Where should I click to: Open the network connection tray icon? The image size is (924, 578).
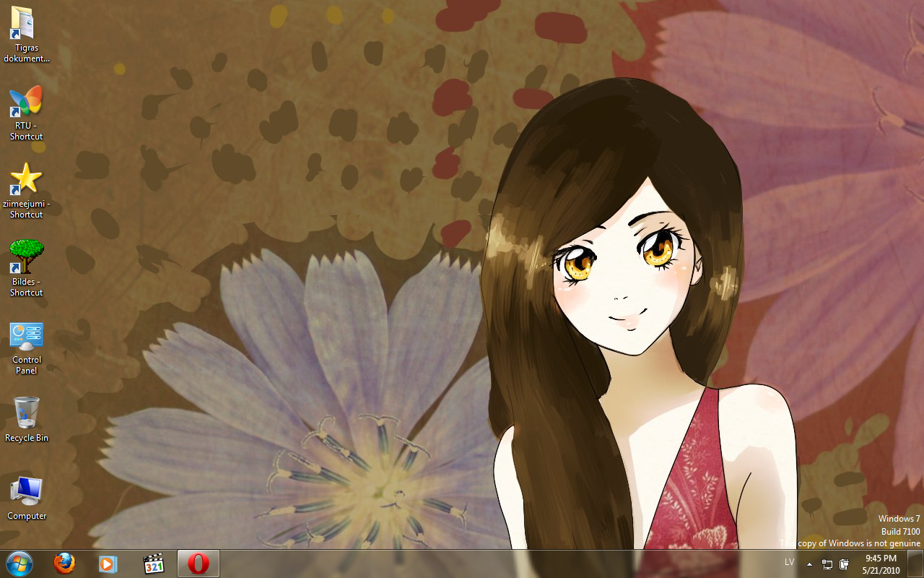(x=827, y=564)
